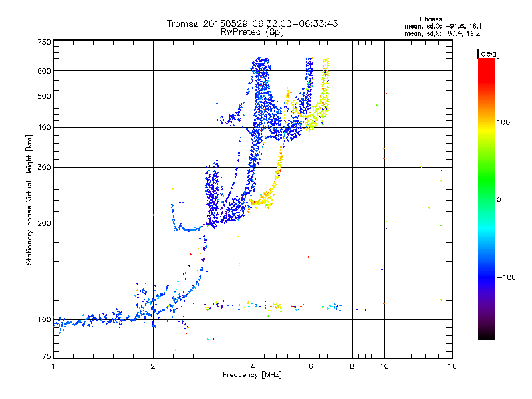Click the y-axis '400' tick label
The height and width of the screenshot is (399, 532).
[45, 128]
